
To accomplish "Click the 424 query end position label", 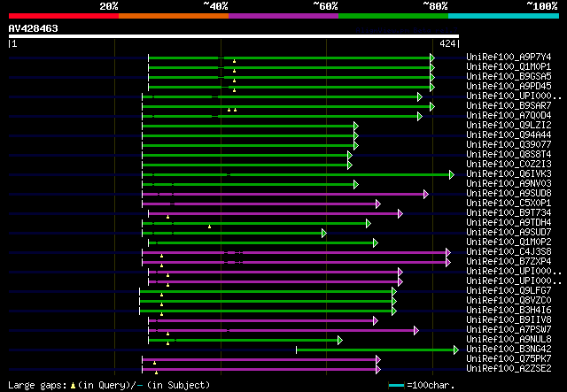I will coord(447,43).
